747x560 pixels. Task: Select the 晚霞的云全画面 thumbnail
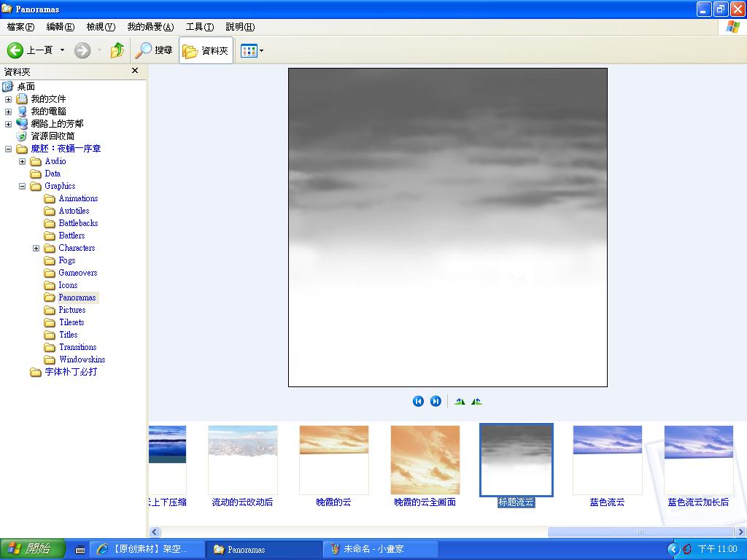coord(425,460)
